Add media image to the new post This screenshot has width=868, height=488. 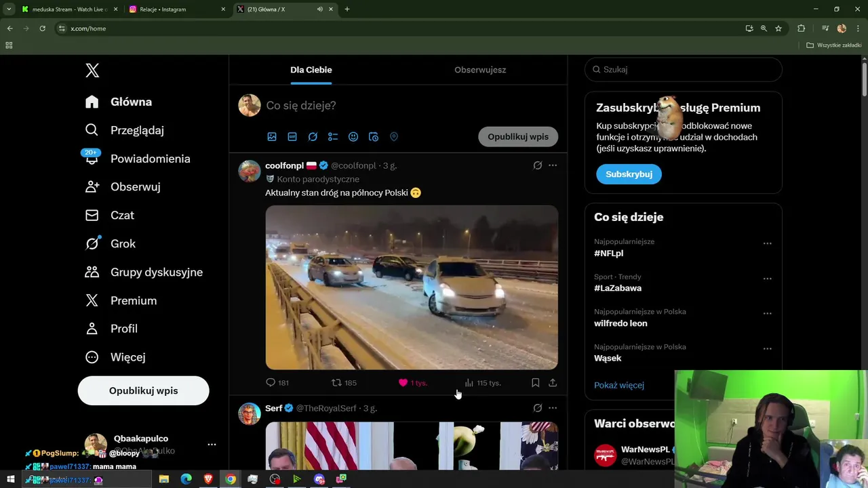[x=272, y=137]
